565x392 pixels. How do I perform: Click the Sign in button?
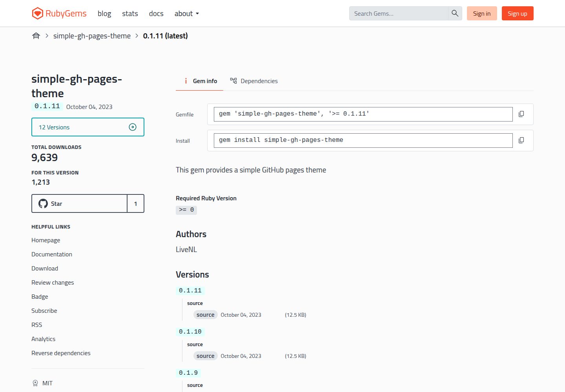(482, 13)
